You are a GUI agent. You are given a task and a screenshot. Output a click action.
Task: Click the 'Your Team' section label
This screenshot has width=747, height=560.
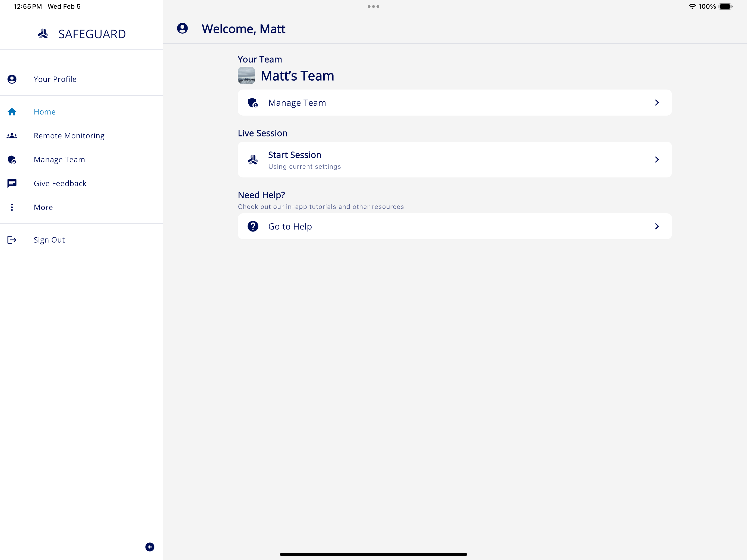click(260, 59)
